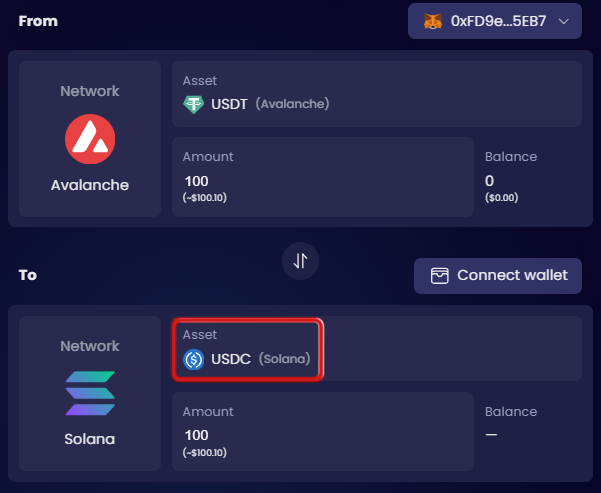Open the USDT (Avalanche) asset selector
Viewport: 601px width, 493px height.
377,94
